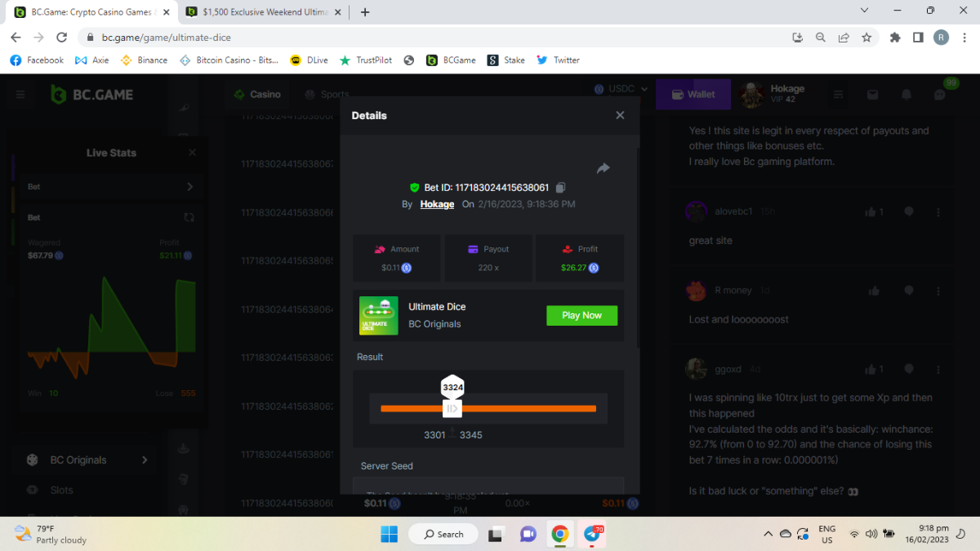980x551 pixels.
Task: Close the Details dialog
Action: [x=620, y=115]
